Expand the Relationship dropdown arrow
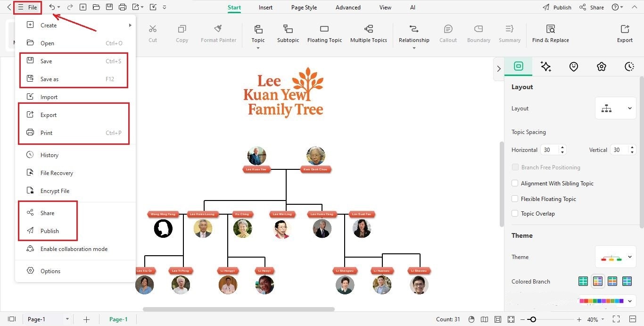 click(x=414, y=48)
